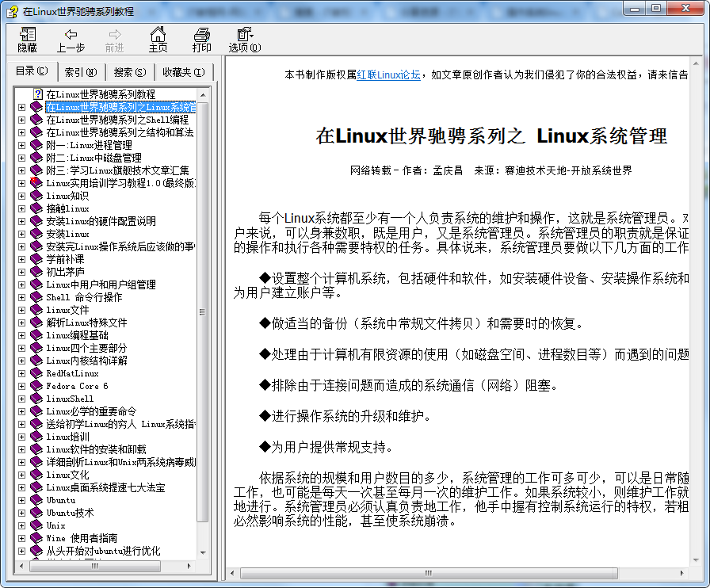Viewport: 710px width, 588px height.
Task: Open the Unix book icon
Action: pyautogui.click(x=35, y=525)
